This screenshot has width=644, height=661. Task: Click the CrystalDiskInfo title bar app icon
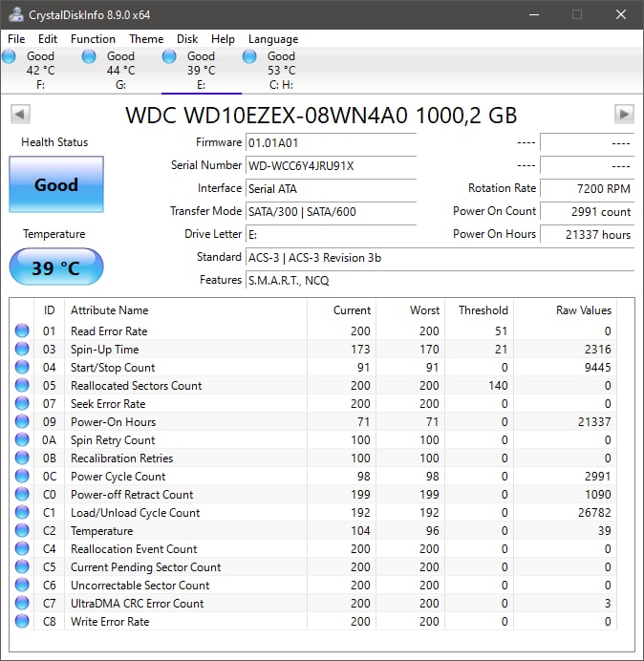tap(16, 14)
